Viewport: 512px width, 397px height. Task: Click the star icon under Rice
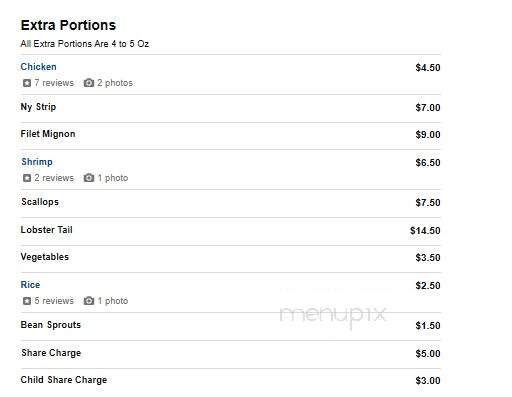27,301
